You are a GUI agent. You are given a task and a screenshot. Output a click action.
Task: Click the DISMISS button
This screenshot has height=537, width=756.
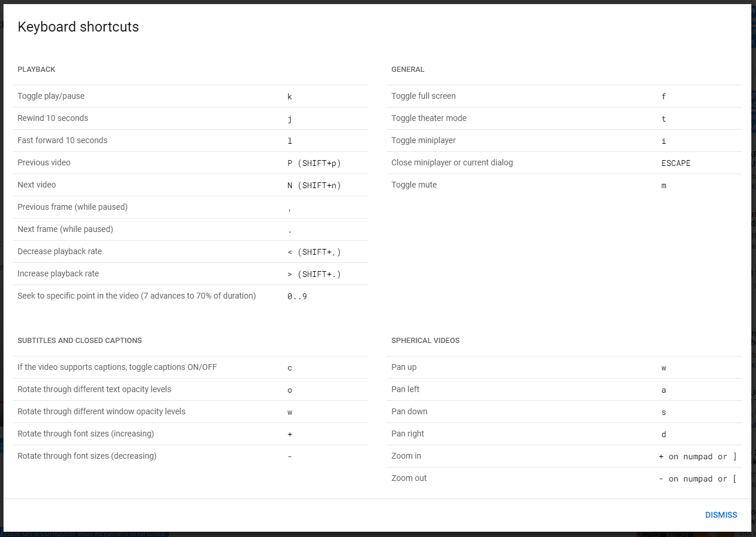coord(721,515)
